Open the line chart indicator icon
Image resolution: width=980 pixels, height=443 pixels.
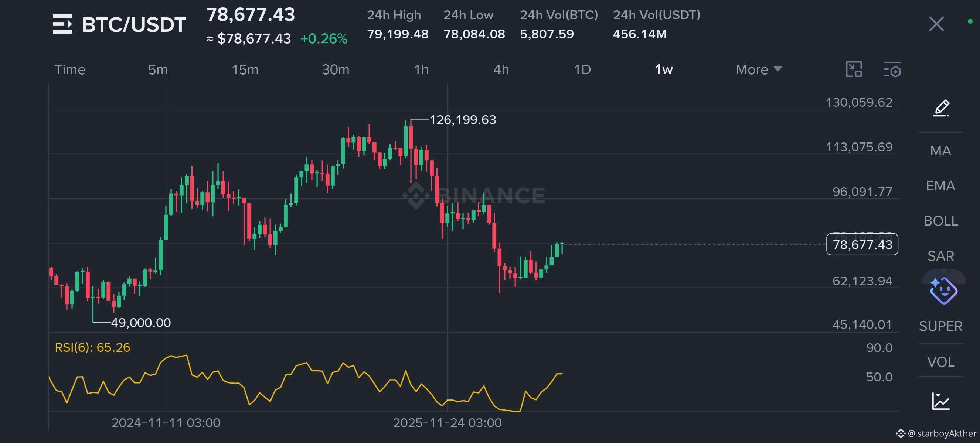tap(941, 401)
